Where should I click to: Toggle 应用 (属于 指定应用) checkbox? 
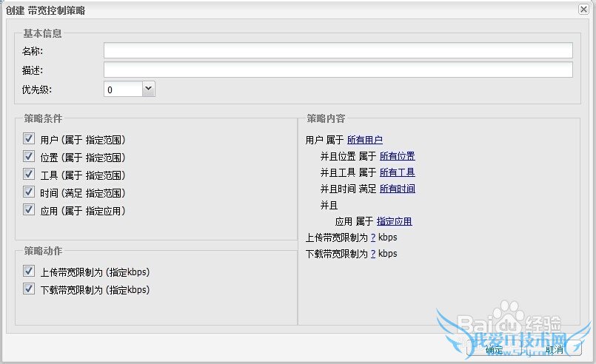(x=29, y=209)
